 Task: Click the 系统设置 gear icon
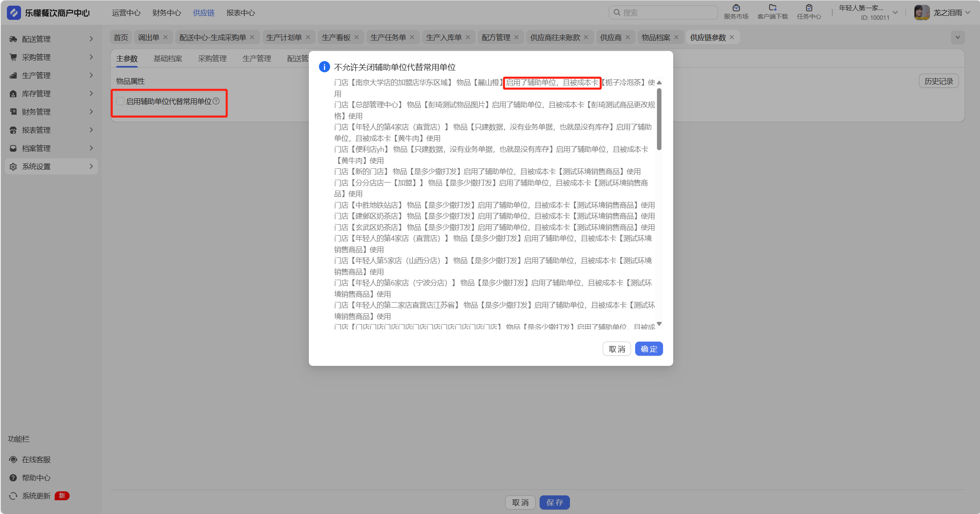click(13, 166)
